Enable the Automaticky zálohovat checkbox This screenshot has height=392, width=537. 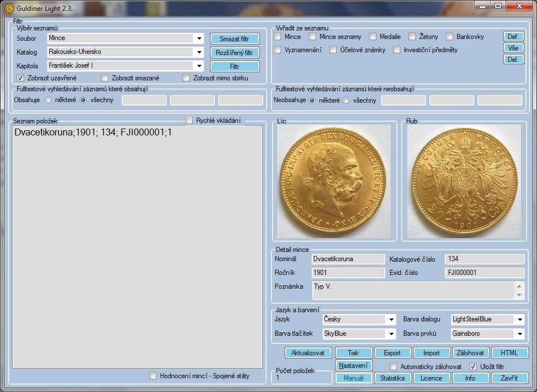(394, 367)
